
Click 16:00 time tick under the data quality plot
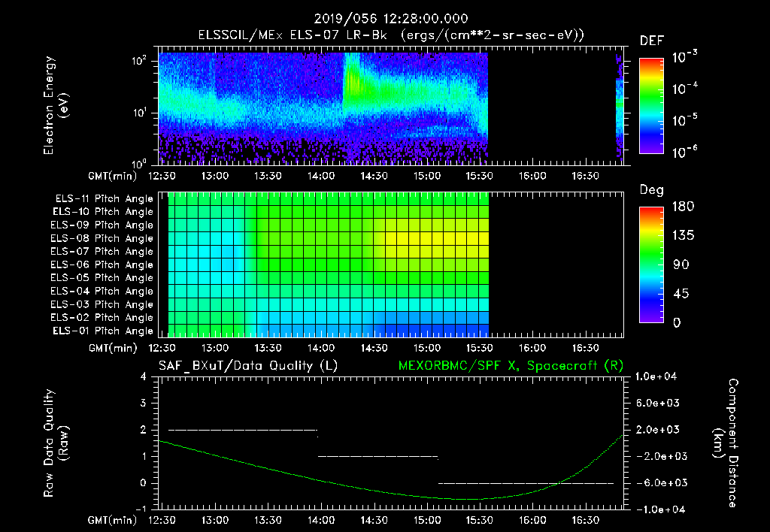(532, 520)
